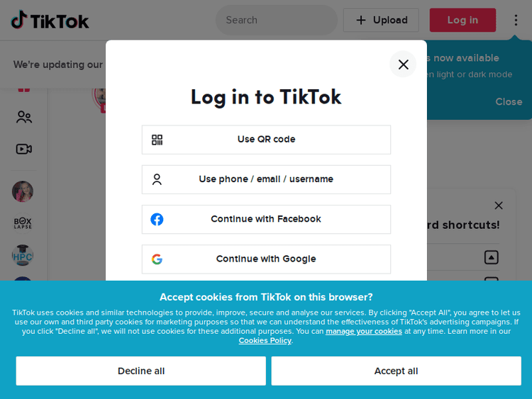
Task: Open the Following sidebar icon
Action: [24, 117]
